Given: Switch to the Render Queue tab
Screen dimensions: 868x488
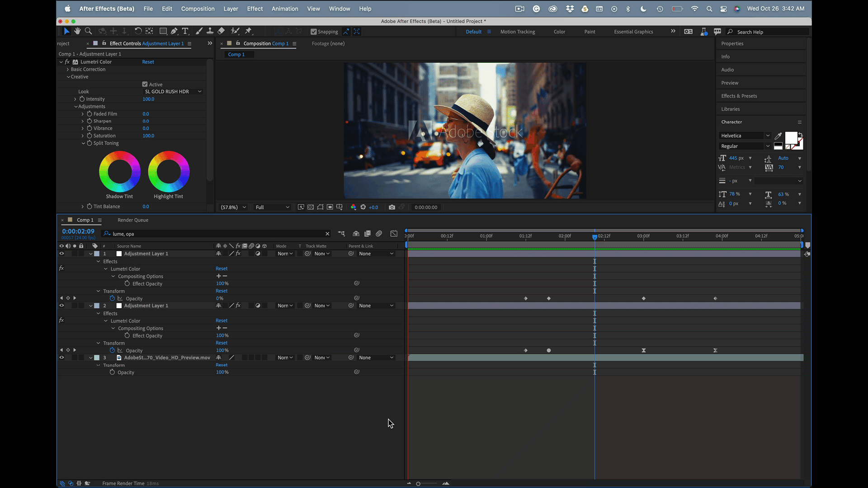Looking at the screenshot, I should [x=133, y=220].
